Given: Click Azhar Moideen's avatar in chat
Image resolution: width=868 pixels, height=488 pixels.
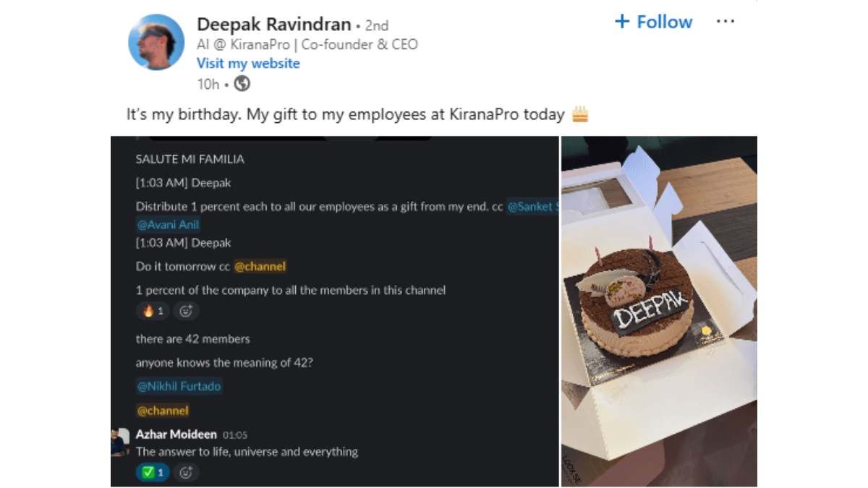Looking at the screenshot, I should click(119, 442).
